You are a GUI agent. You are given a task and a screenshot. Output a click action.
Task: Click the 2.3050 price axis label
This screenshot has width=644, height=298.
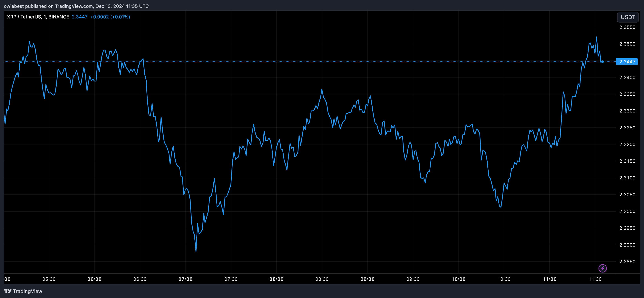(627, 195)
